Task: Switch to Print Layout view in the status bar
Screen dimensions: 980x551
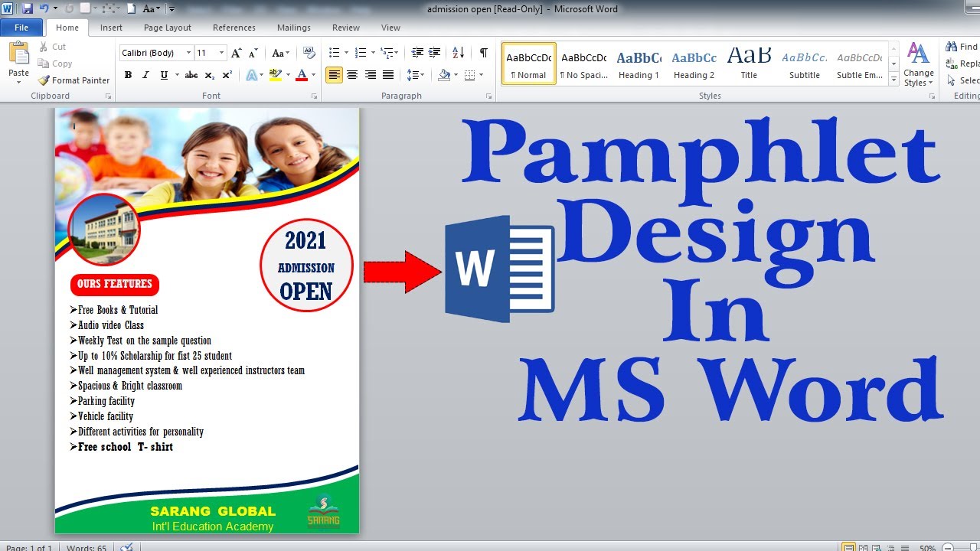Action: [x=848, y=547]
